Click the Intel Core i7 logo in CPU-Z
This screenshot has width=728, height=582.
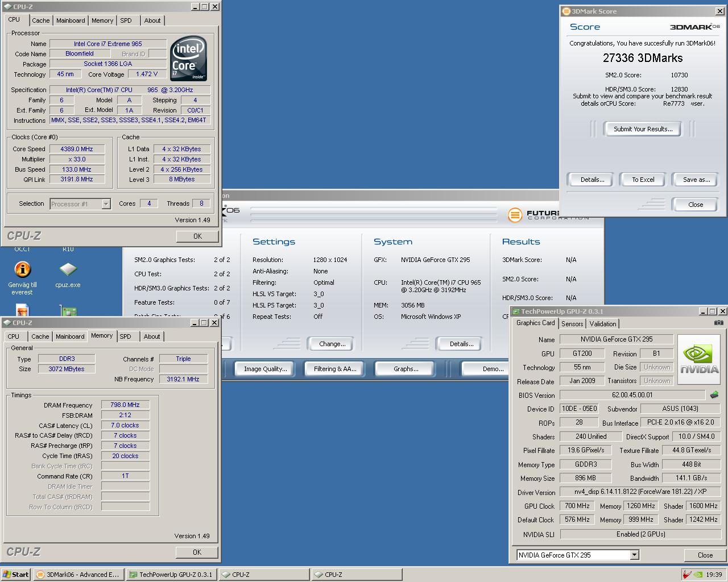point(189,59)
